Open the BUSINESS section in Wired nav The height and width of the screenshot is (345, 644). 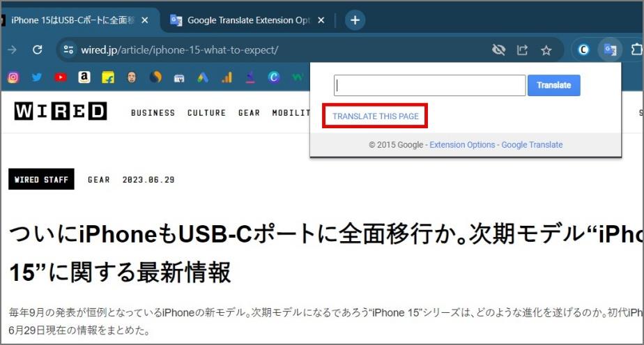point(153,112)
